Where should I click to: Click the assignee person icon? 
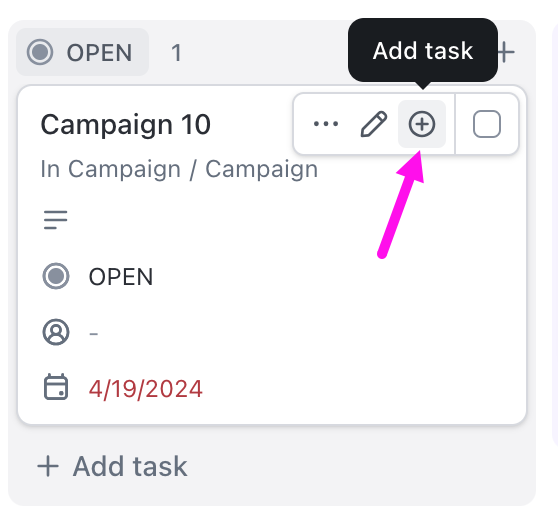point(56,332)
